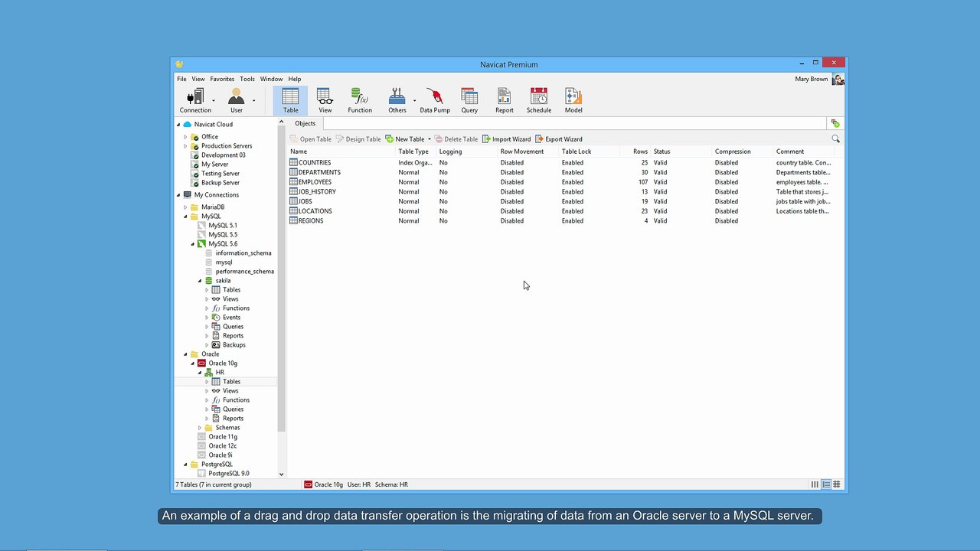This screenshot has width=980, height=551.
Task: Open the Connection toolbar button
Action: point(195,100)
